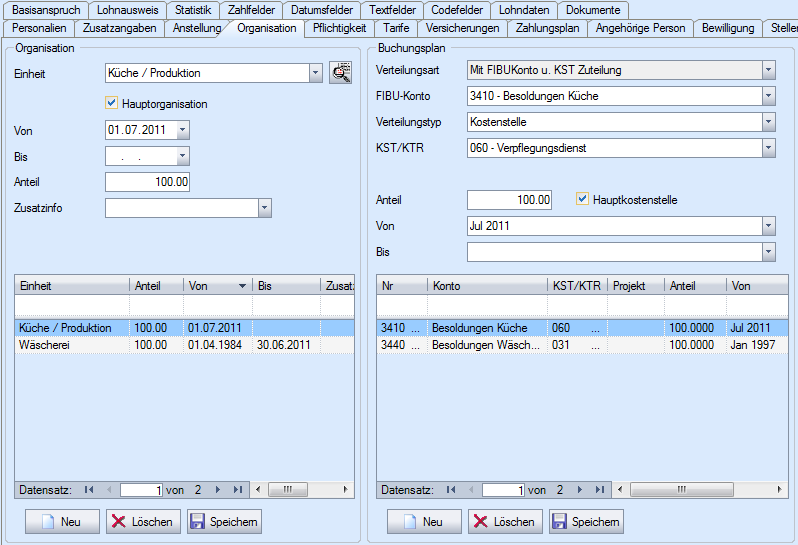Click the Organisation Anteil input field
798x545 pixels.
pos(147,182)
